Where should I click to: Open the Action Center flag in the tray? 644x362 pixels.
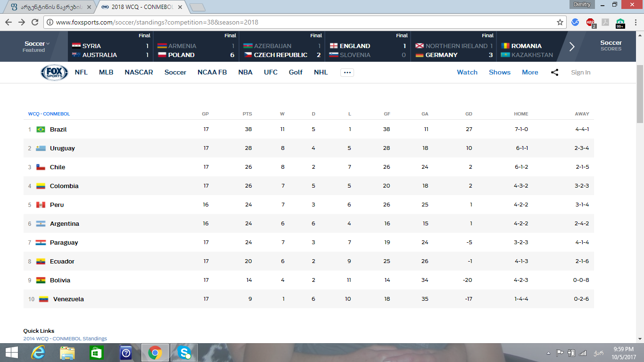pos(560,353)
